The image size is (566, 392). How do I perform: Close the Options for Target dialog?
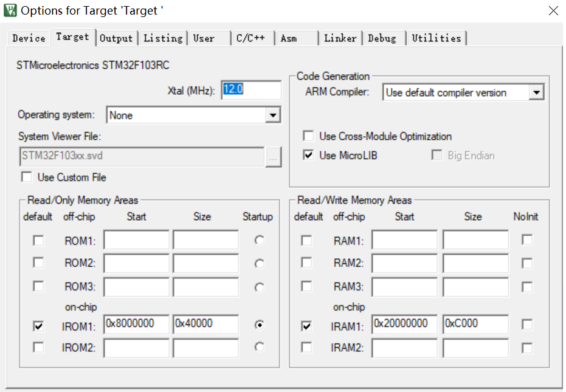point(553,10)
